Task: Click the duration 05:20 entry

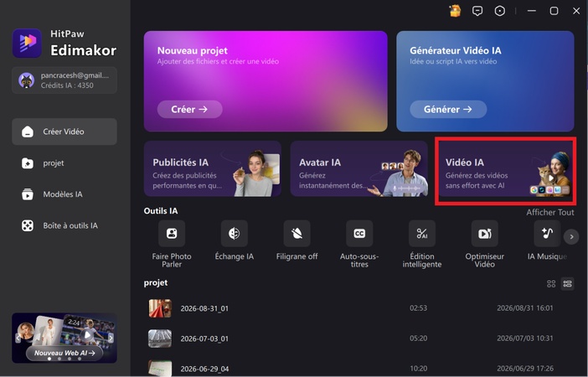Action: (418, 338)
